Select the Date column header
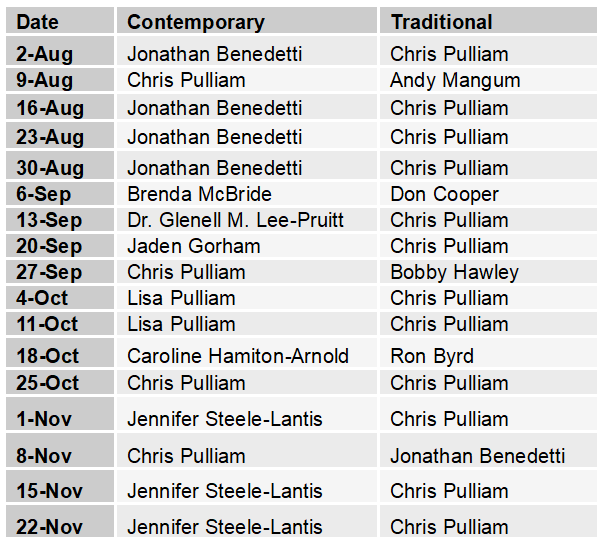The width and height of the screenshot is (604, 543). (60, 20)
